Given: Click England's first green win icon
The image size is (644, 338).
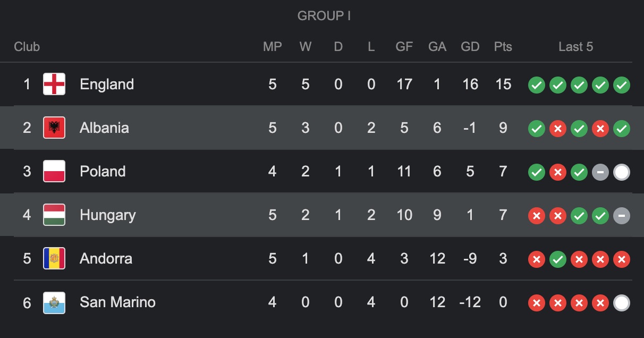Looking at the screenshot, I should (x=537, y=84).
